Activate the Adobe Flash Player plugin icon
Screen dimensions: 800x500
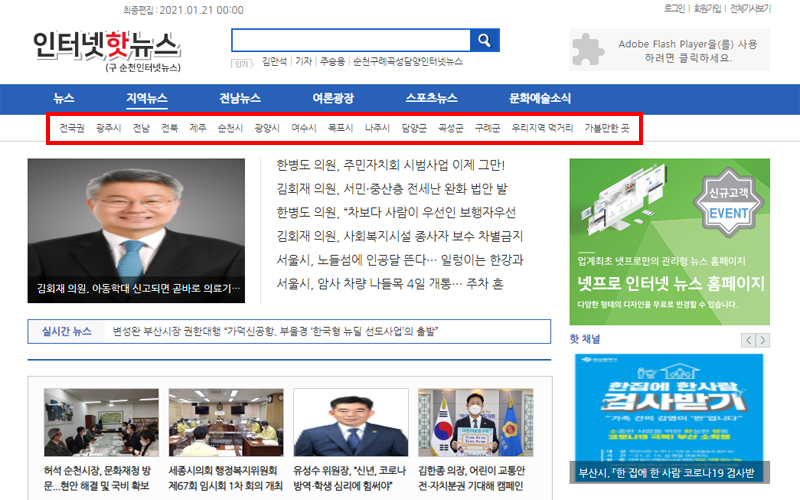pos(588,49)
